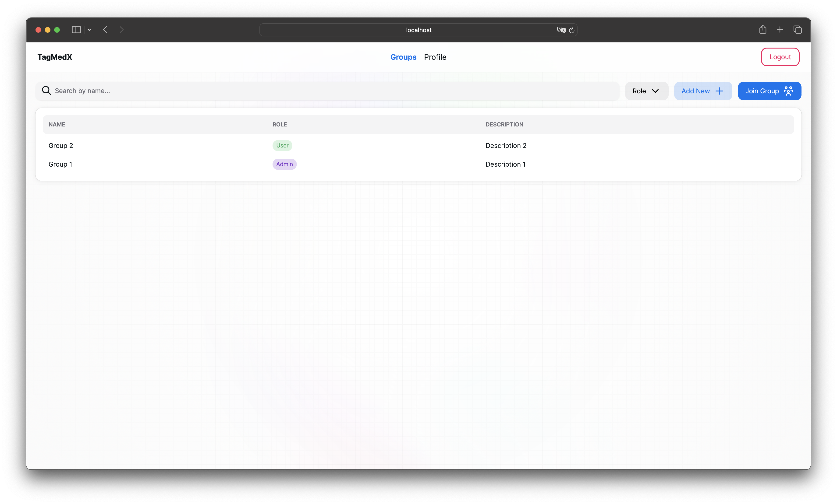The width and height of the screenshot is (837, 504).
Task: Expand the sidebar options chevron
Action: (x=89, y=30)
